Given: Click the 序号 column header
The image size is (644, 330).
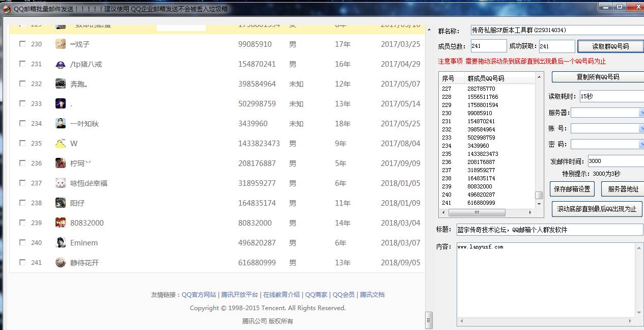Looking at the screenshot, I should pyautogui.click(x=452, y=78).
